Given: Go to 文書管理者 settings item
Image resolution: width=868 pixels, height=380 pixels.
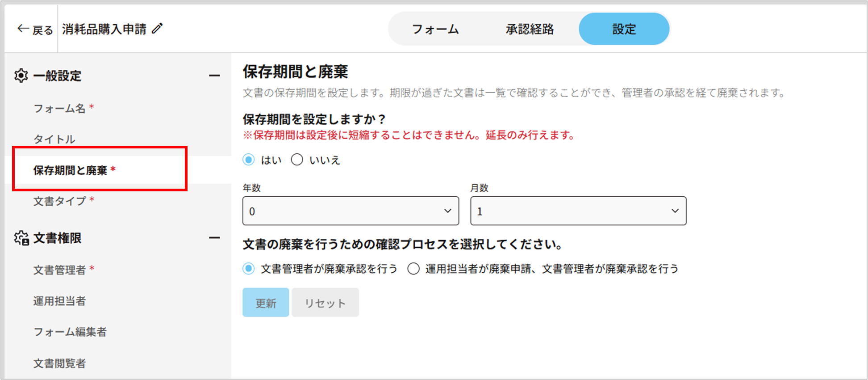Looking at the screenshot, I should [60, 270].
